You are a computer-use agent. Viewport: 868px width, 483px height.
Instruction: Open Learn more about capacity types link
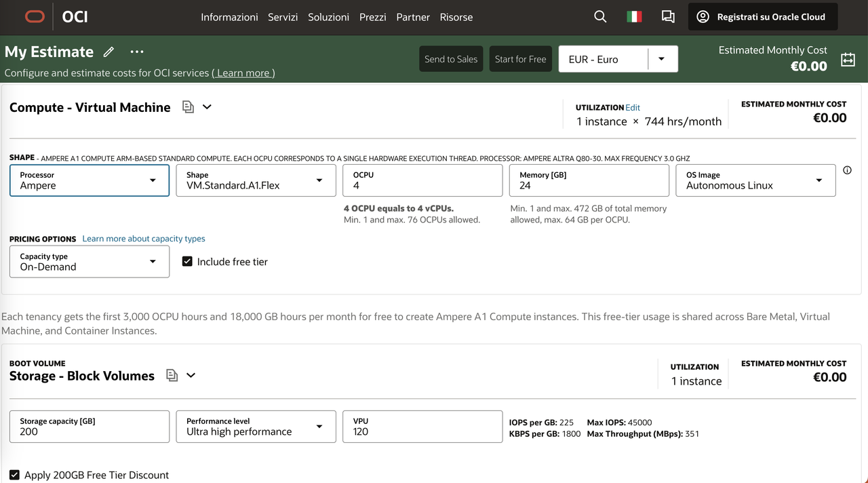click(x=144, y=239)
